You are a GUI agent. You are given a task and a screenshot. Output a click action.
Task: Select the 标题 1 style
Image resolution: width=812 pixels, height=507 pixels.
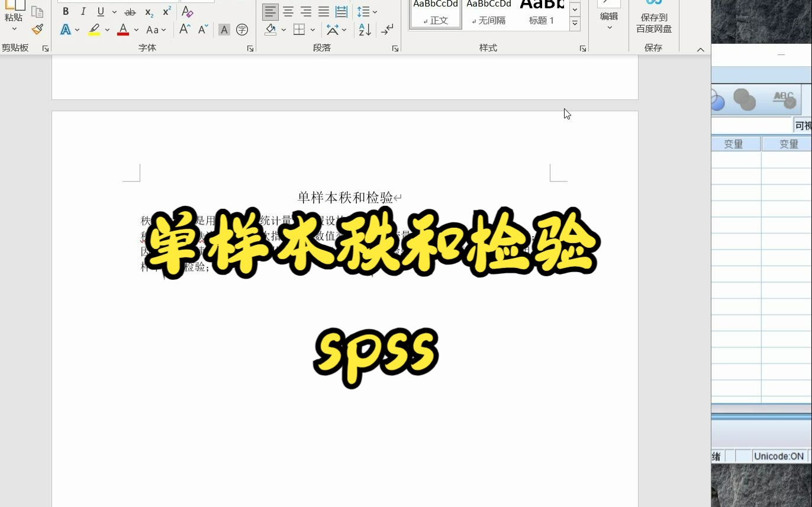542,14
